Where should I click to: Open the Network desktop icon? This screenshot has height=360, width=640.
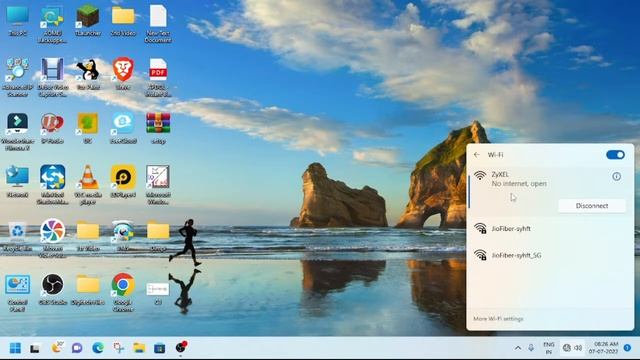click(x=18, y=181)
